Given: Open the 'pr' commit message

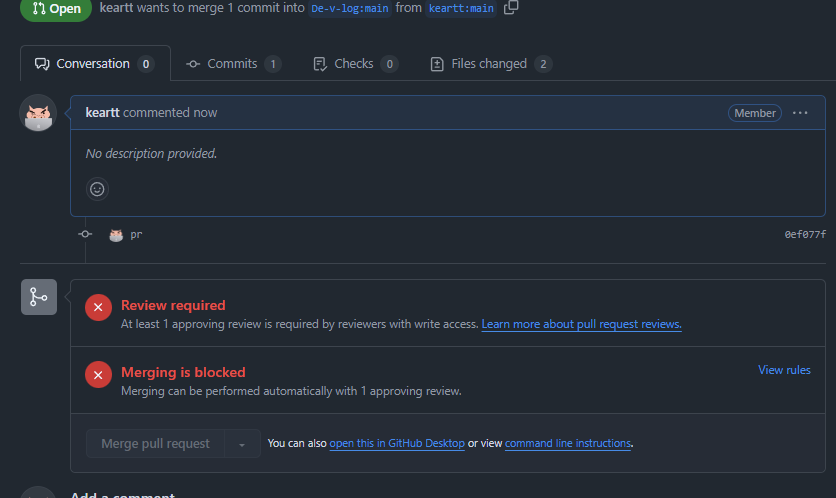Looking at the screenshot, I should click(136, 235).
